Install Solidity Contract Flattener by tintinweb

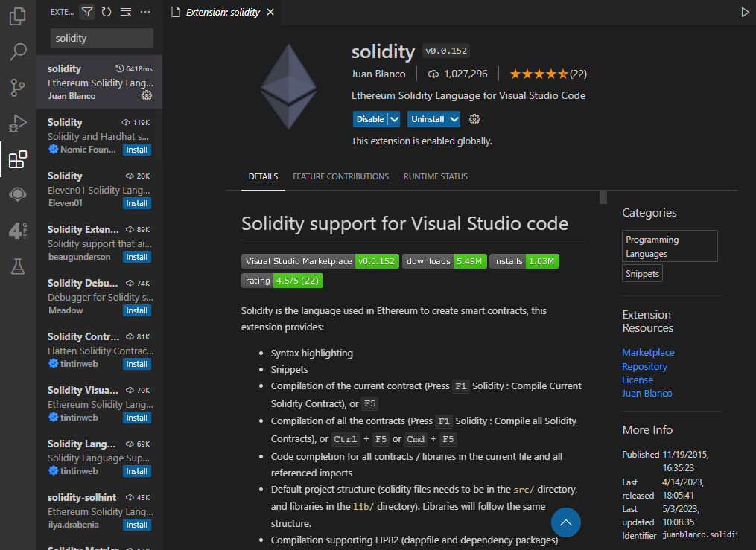[136, 364]
